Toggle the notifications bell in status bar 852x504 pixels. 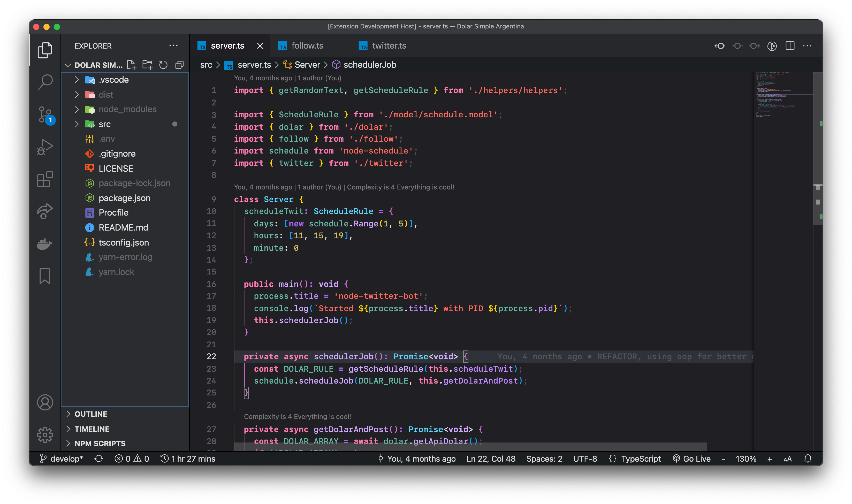pos(808,459)
